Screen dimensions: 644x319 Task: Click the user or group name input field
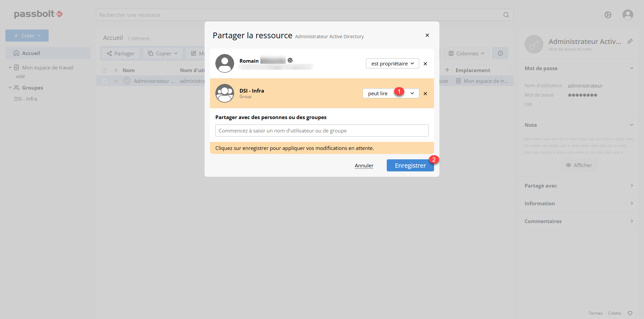coord(322,130)
